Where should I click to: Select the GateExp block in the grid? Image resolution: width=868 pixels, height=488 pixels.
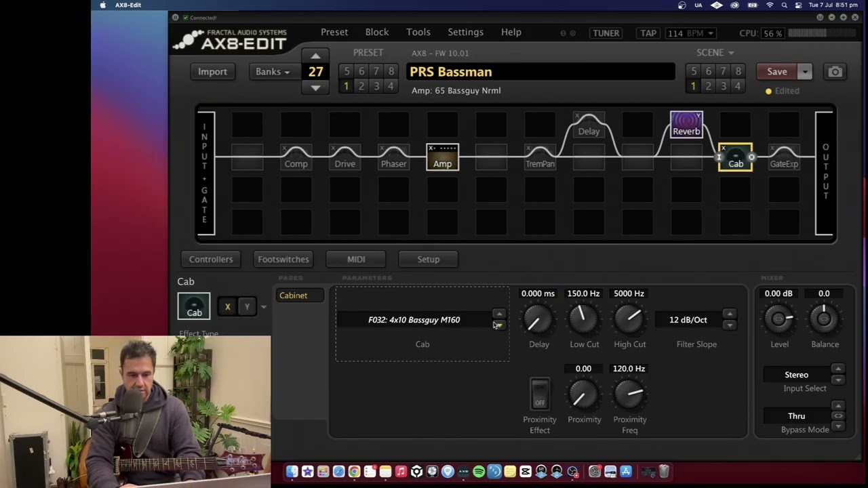[784, 157]
